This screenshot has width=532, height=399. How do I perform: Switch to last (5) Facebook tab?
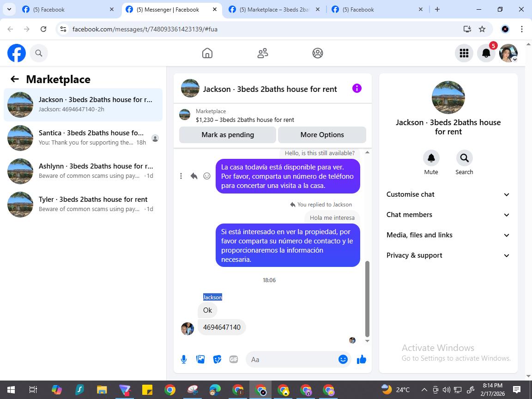tap(378, 10)
